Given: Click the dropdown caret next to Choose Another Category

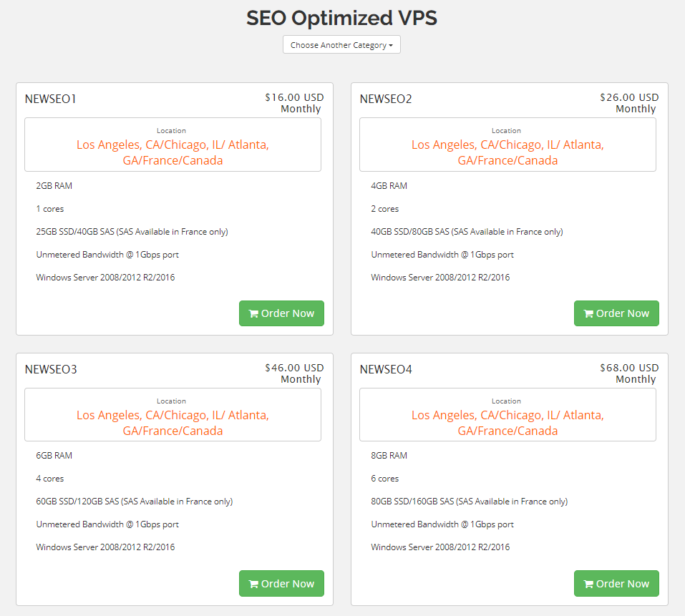Looking at the screenshot, I should coord(392,44).
